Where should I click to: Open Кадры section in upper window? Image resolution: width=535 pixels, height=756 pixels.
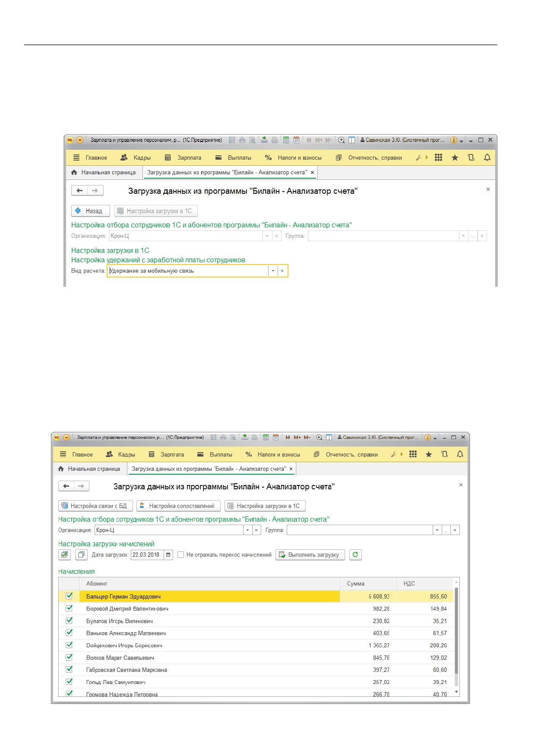click(x=136, y=157)
